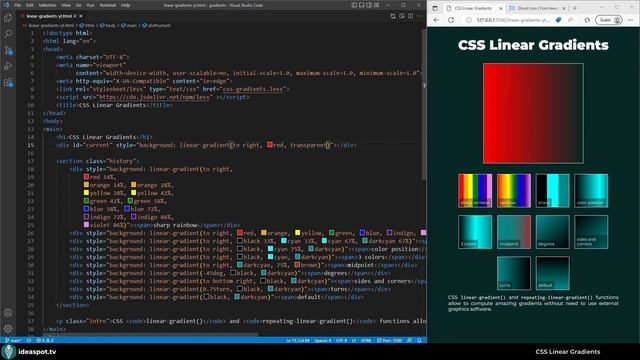Open the Help menu
The height and width of the screenshot is (360, 640).
click(125, 5)
